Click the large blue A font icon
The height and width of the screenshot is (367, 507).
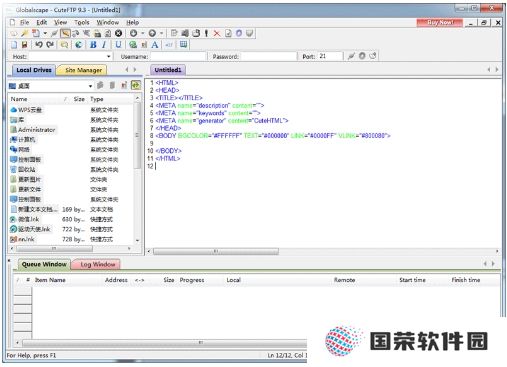(x=155, y=45)
